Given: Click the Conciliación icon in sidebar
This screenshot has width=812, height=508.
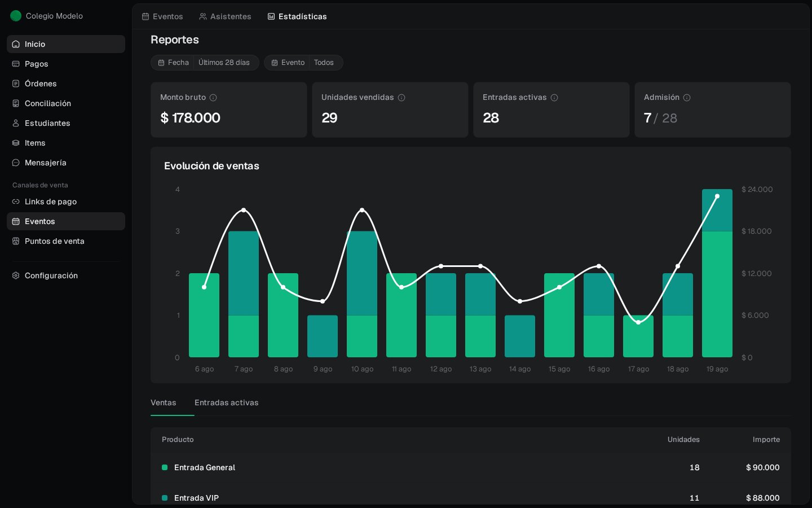Looking at the screenshot, I should (16, 103).
